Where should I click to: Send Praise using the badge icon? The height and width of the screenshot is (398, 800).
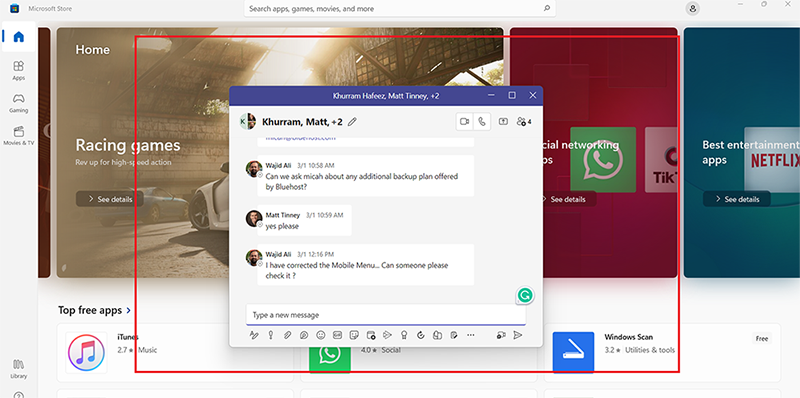click(404, 335)
